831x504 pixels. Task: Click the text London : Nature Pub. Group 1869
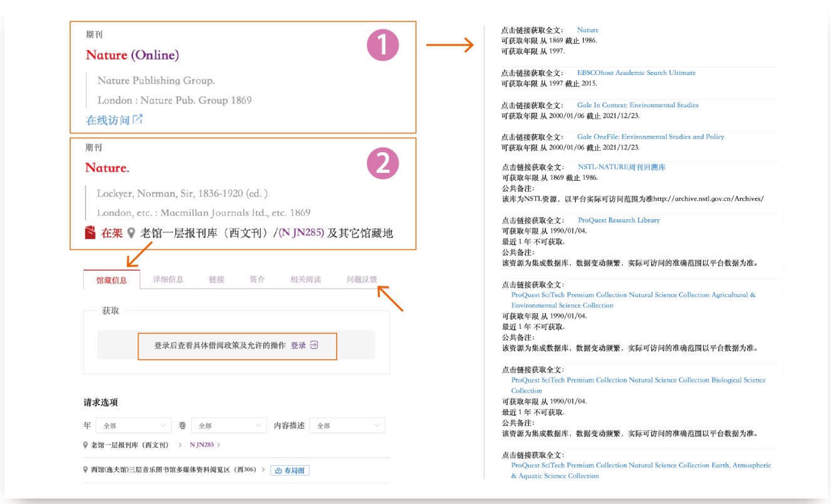pos(175,100)
